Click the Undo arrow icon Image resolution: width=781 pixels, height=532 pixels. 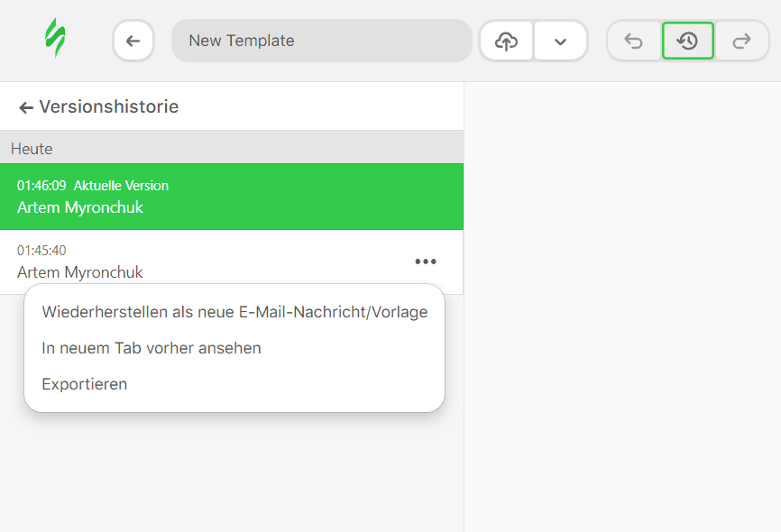(633, 41)
